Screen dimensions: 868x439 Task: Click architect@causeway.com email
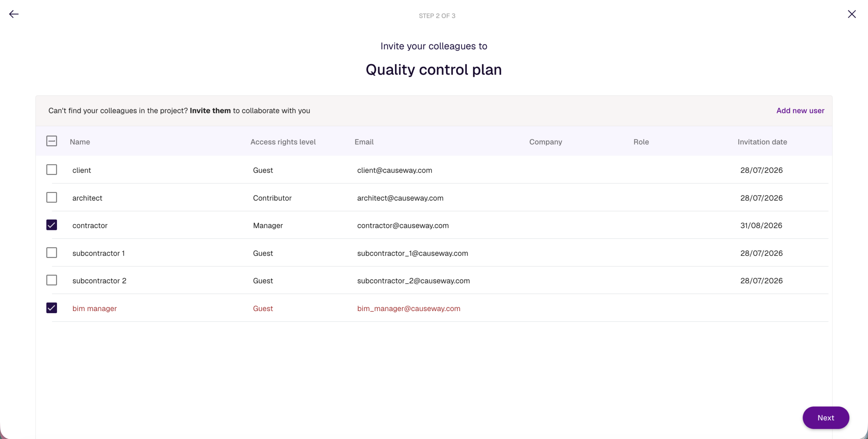tap(400, 198)
